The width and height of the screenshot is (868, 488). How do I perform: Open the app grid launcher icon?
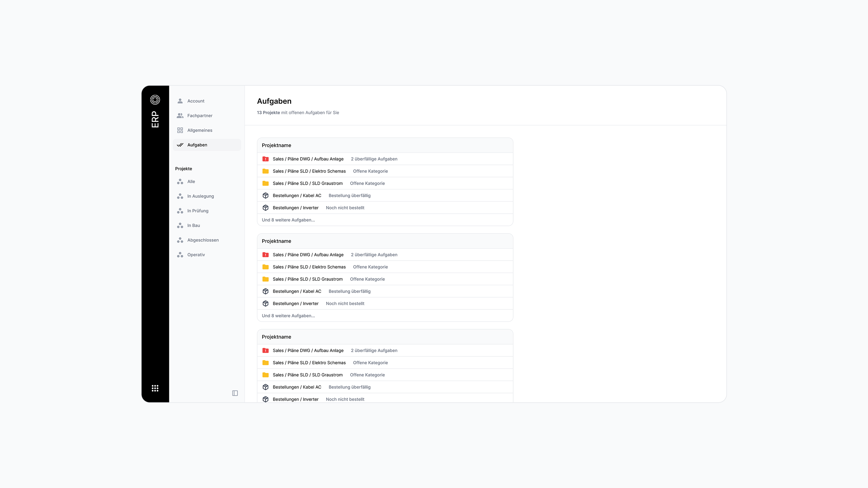coord(155,388)
